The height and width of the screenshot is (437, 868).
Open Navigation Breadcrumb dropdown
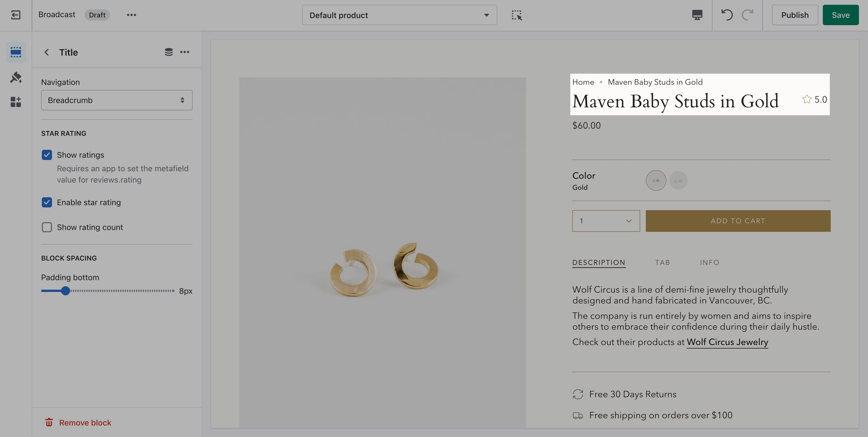(x=116, y=100)
